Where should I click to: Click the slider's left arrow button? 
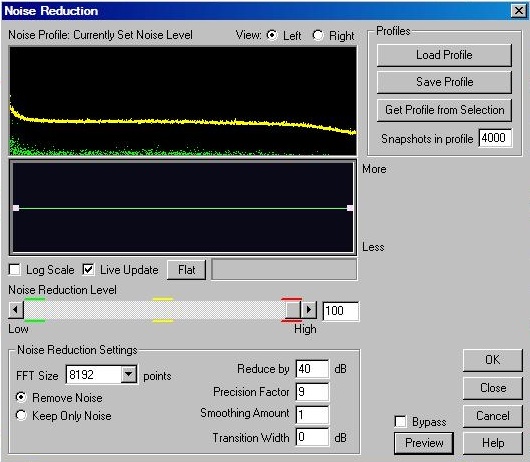click(x=16, y=310)
